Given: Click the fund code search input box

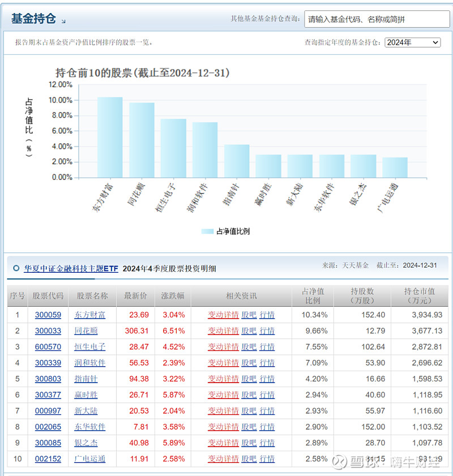Looking at the screenshot, I should [x=376, y=19].
